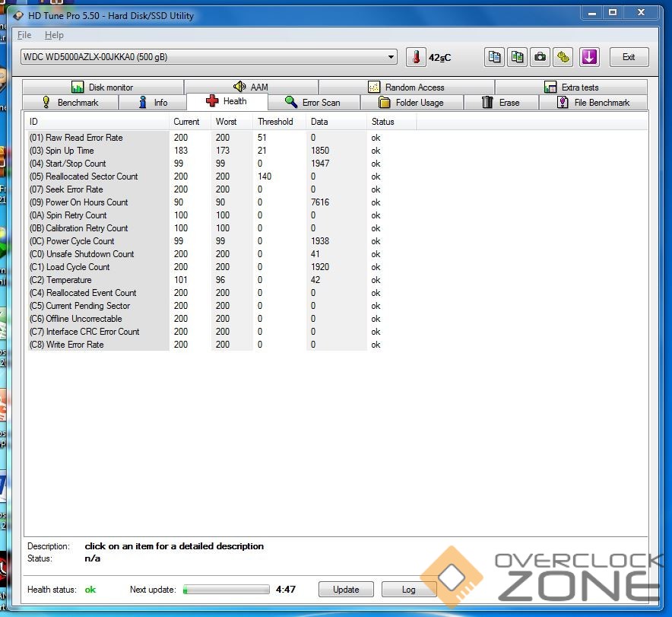Image resolution: width=672 pixels, height=617 pixels.
Task: Click the Update button
Action: pos(346,590)
